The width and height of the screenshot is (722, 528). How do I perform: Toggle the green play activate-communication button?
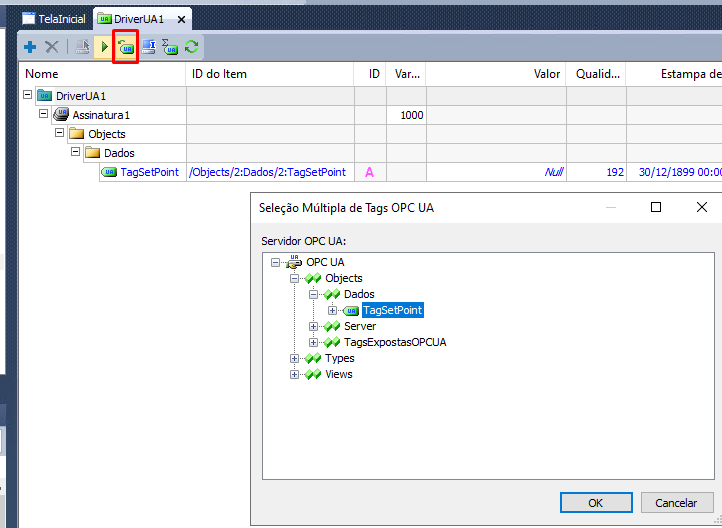(x=104, y=47)
